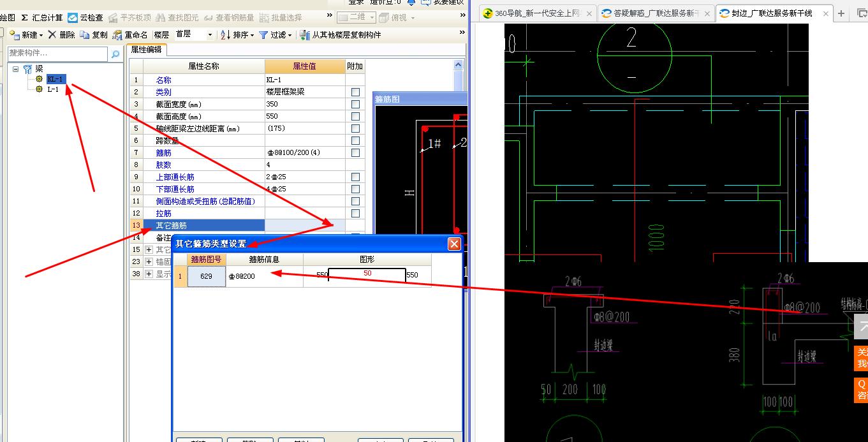Close the 封边 browser tab
Screen dimensions: 868x442
coord(826,13)
